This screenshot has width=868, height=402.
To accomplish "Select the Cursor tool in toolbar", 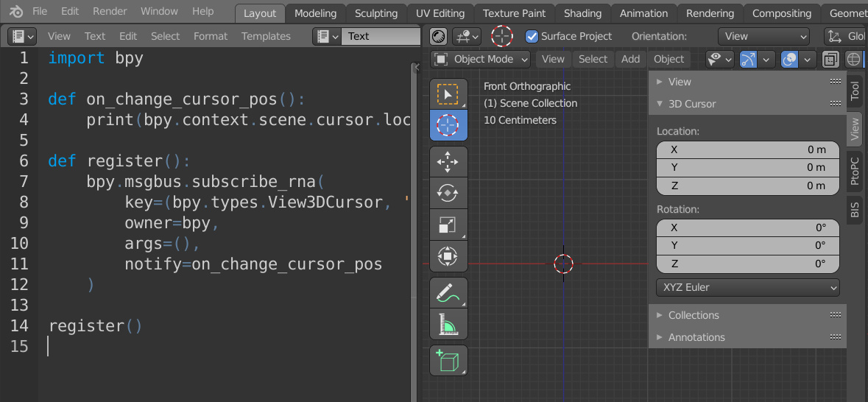I will (x=449, y=125).
